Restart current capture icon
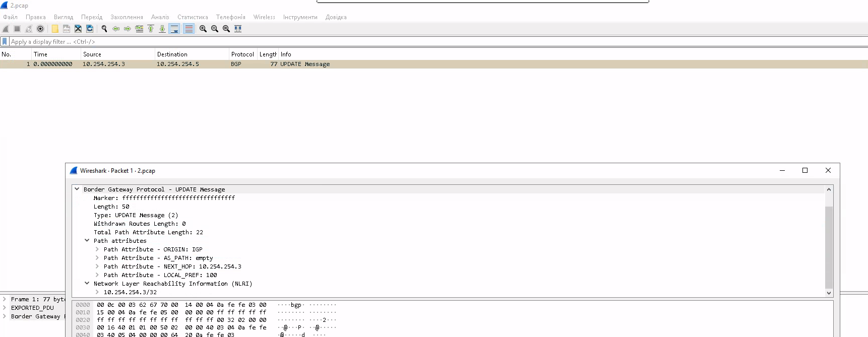This screenshot has width=868, height=337. [x=29, y=29]
